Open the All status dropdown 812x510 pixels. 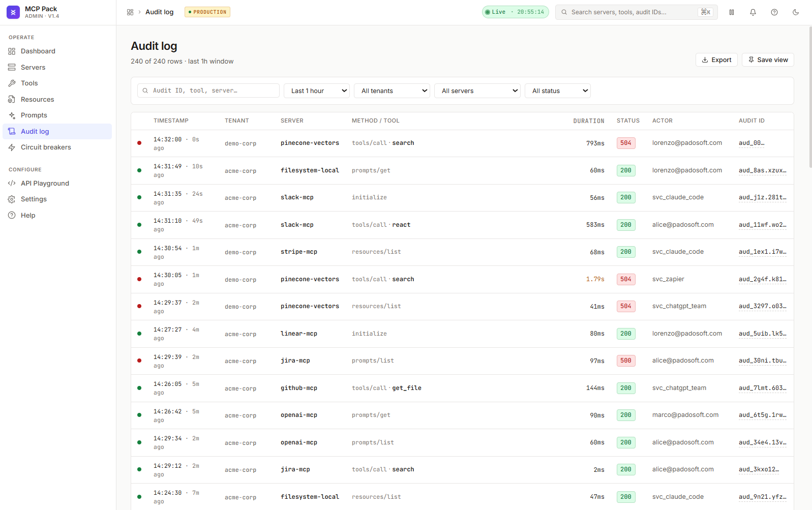pyautogui.click(x=558, y=91)
